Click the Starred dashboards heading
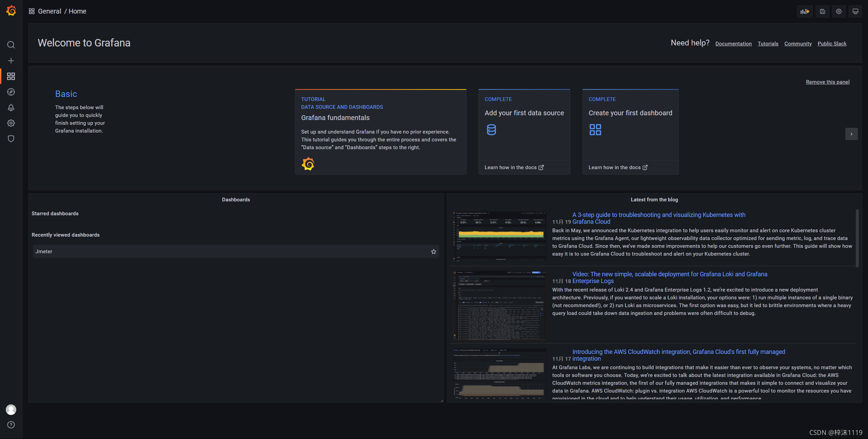 [55, 214]
